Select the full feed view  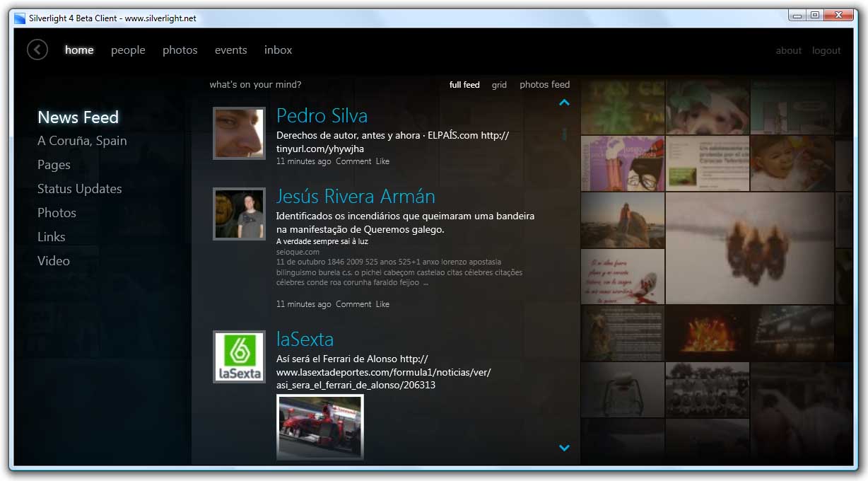tap(464, 85)
